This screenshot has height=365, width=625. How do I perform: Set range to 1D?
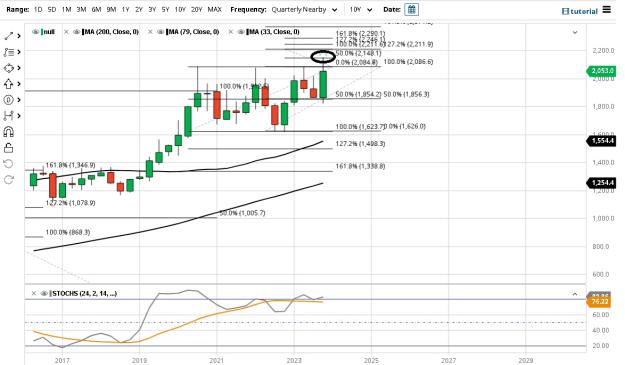tap(38, 10)
